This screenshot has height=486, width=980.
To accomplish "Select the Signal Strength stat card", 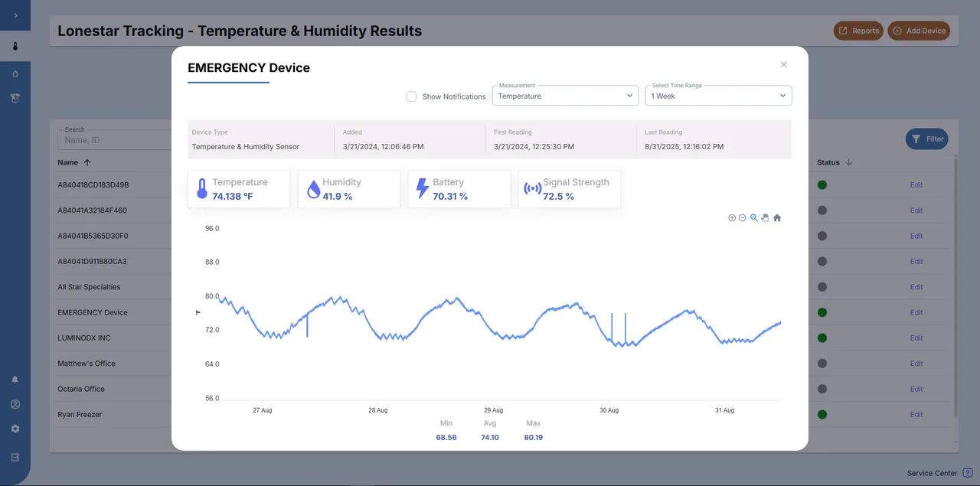I will [569, 188].
